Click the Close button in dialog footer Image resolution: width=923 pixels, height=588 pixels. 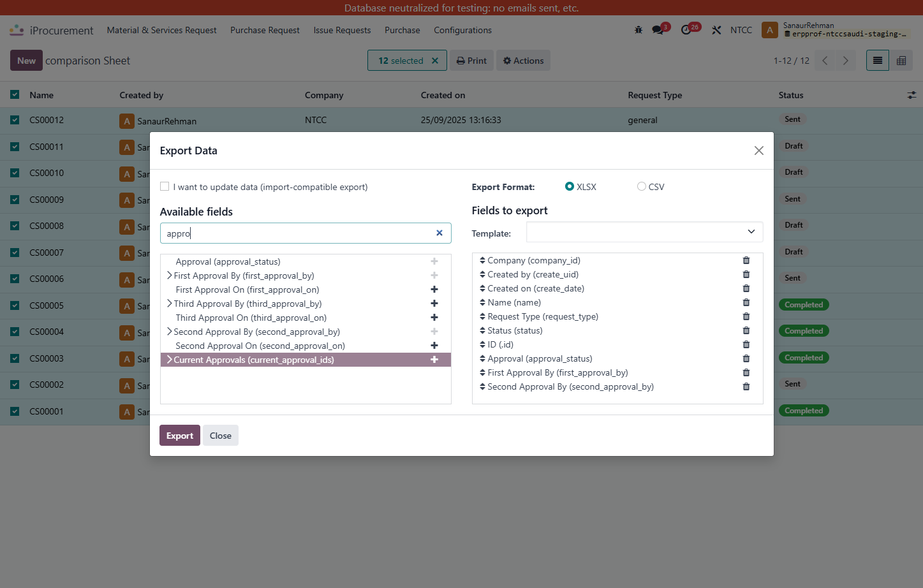[221, 436]
